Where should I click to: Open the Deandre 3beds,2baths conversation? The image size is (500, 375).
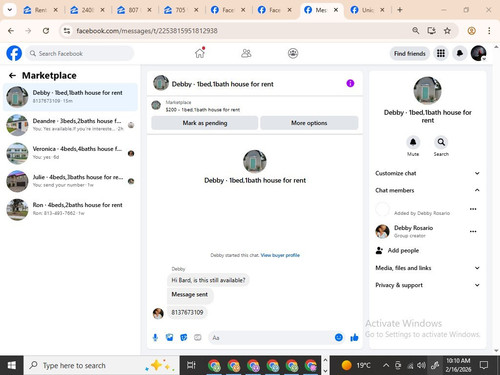70,125
